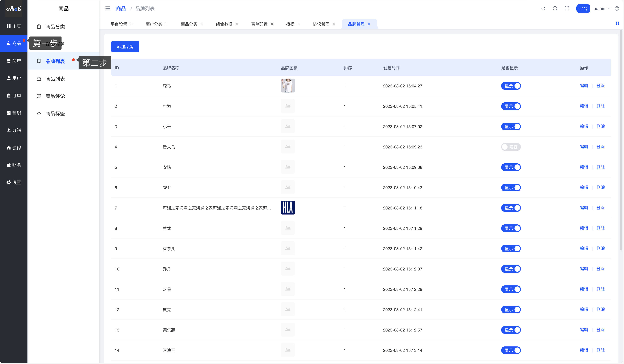The image size is (624, 364).
Task: Open the 商品分类 menu in submenu panel
Action: [55, 26]
